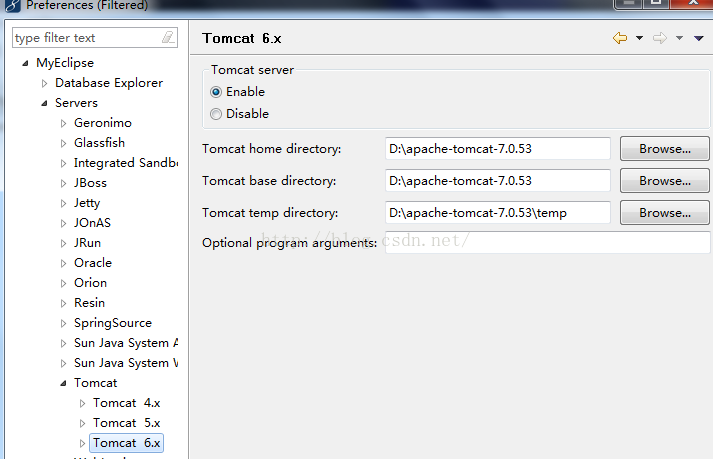Select Oracle in the server list

point(93,263)
